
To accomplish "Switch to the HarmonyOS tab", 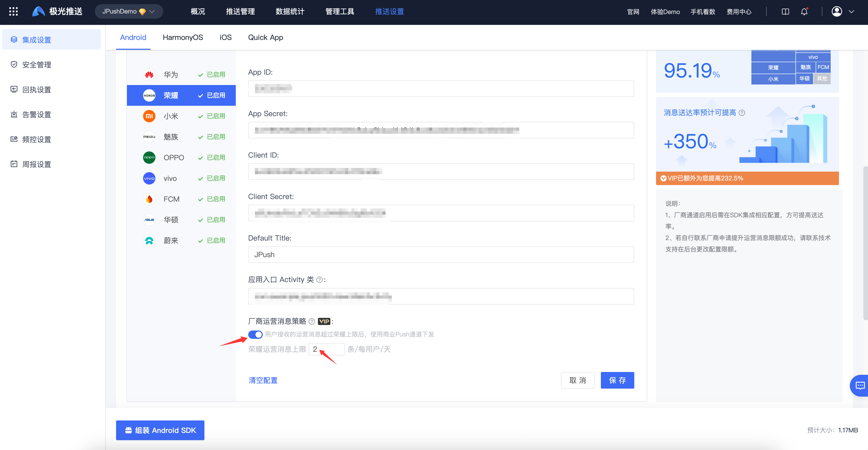I will point(183,37).
